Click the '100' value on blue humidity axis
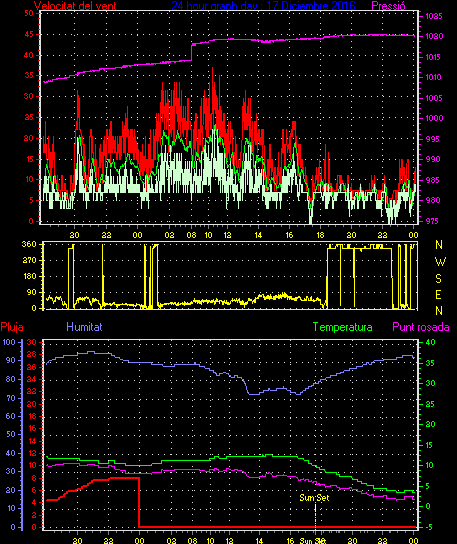This screenshot has width=457, height=544. (x=9, y=342)
